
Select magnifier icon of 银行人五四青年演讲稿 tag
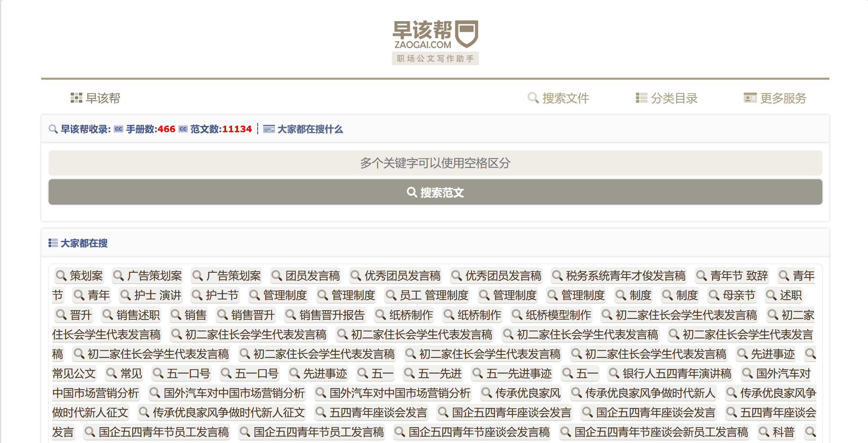pyautogui.click(x=614, y=374)
